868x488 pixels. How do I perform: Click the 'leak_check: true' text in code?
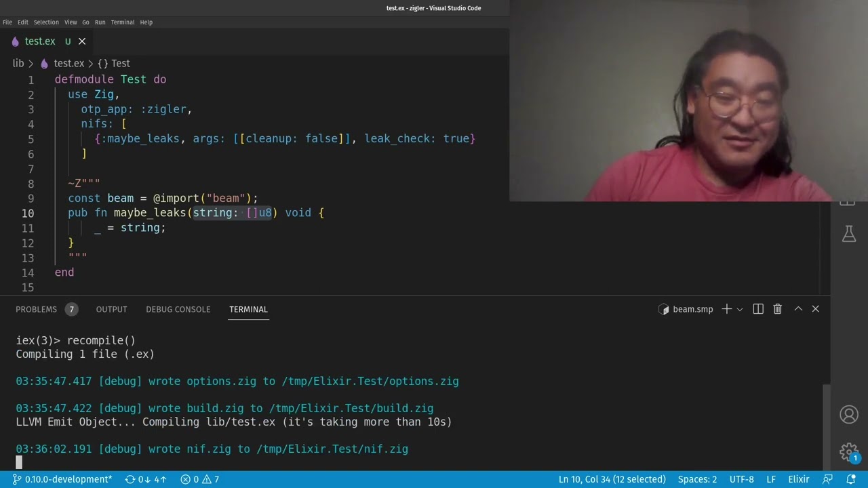(x=417, y=138)
